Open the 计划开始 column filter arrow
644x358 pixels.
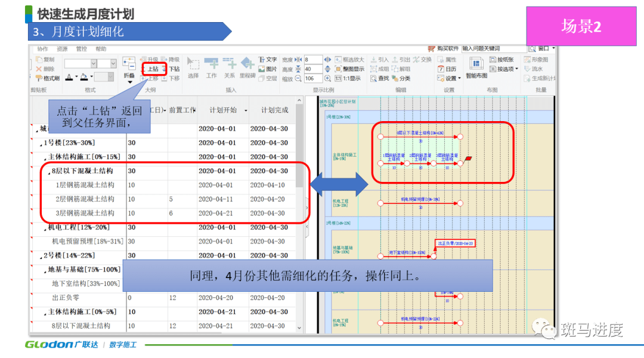tap(246, 110)
